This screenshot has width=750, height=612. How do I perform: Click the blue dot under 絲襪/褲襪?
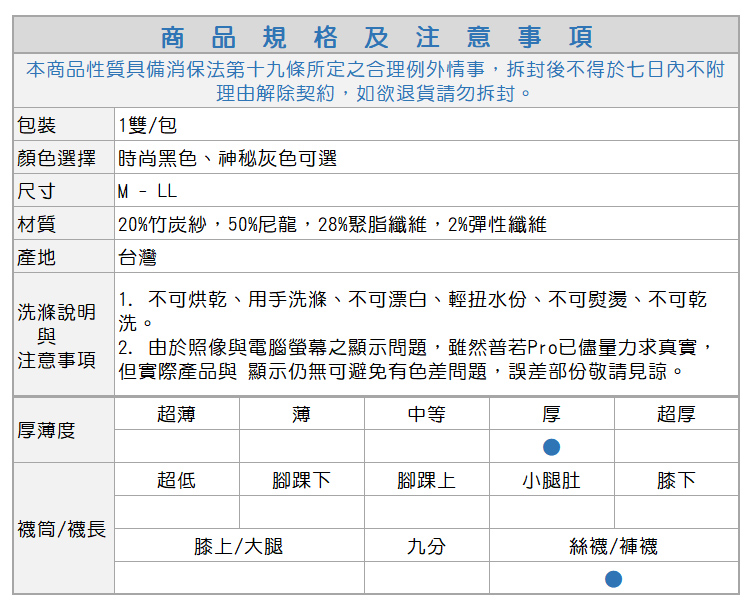pyautogui.click(x=613, y=579)
